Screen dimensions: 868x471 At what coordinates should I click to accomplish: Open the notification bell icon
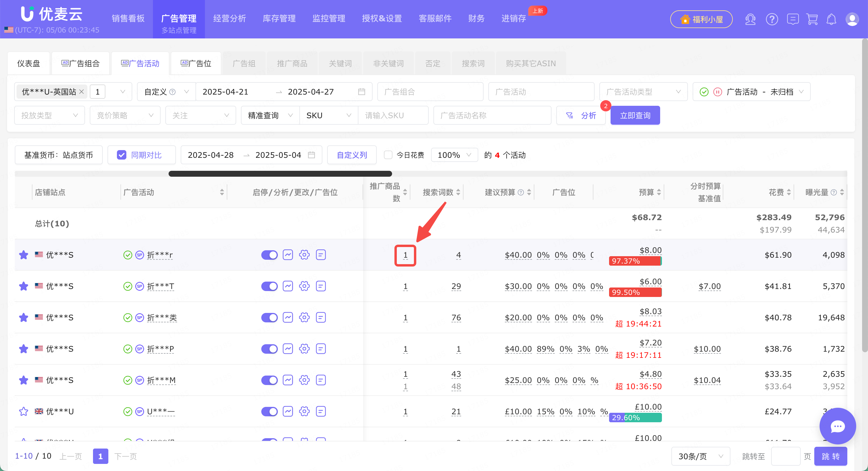tap(831, 19)
